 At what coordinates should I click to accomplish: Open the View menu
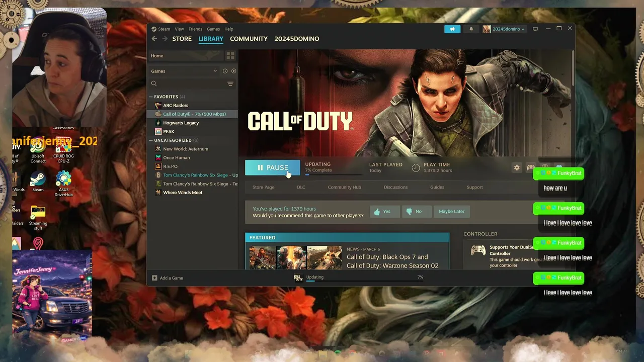(179, 29)
